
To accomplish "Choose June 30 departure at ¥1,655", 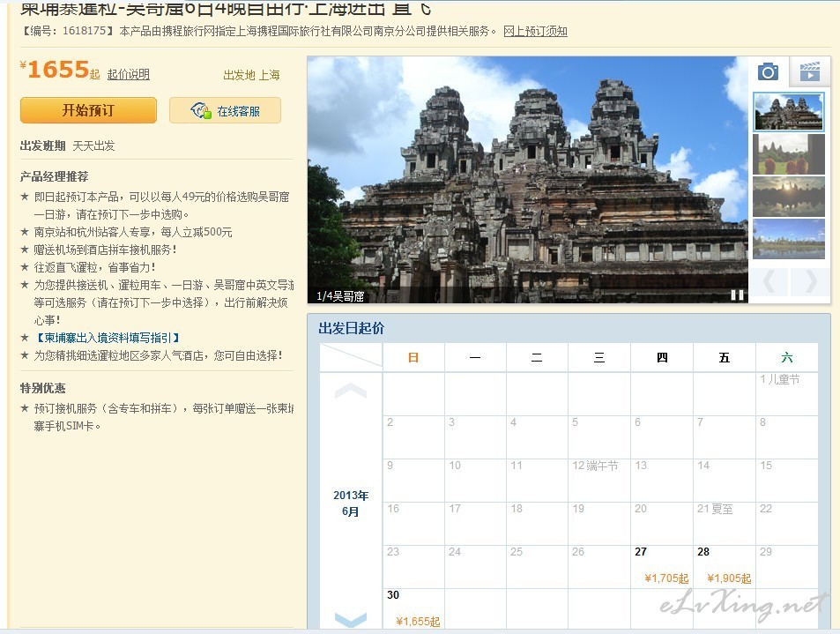I will pyautogui.click(x=413, y=609).
